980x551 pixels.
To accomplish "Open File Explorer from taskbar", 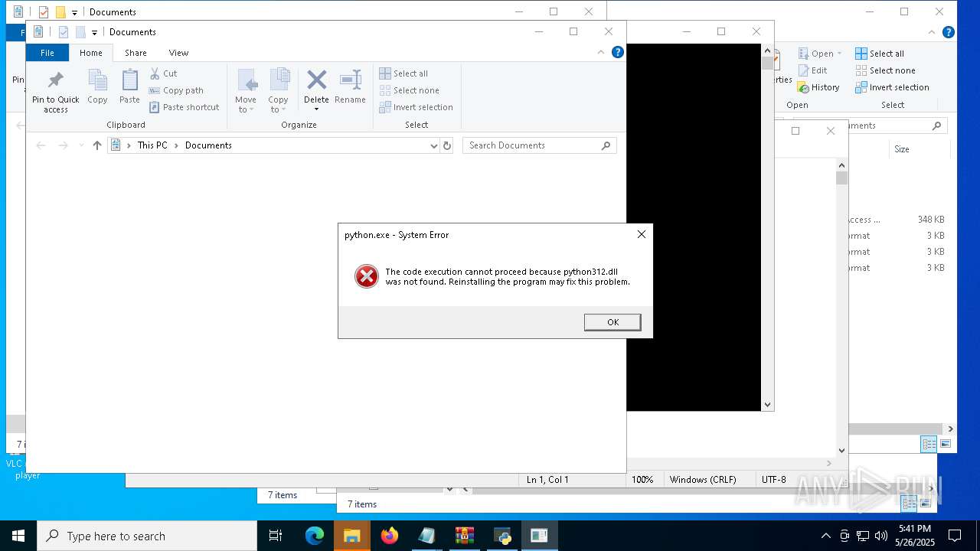I will click(351, 536).
